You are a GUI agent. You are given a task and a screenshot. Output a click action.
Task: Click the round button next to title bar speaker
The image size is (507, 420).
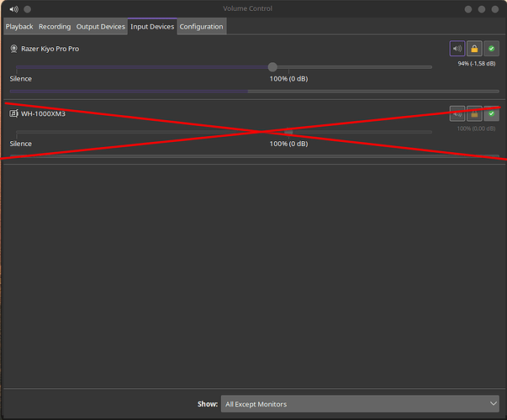[x=28, y=9]
